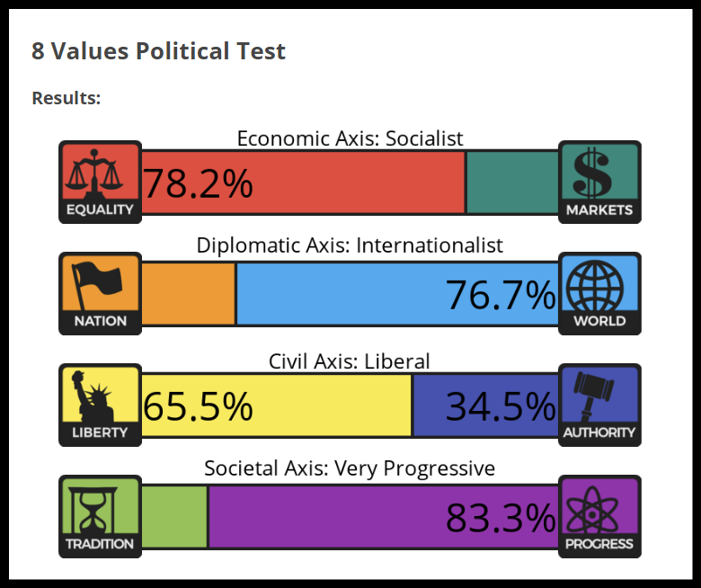701x588 pixels.
Task: Click the Diplomatic Axis: Internationalist label
Action: click(x=350, y=245)
